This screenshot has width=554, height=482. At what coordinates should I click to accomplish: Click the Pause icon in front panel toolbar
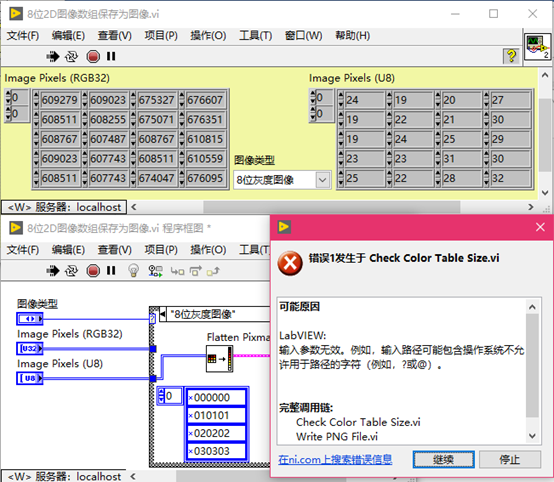click(111, 56)
